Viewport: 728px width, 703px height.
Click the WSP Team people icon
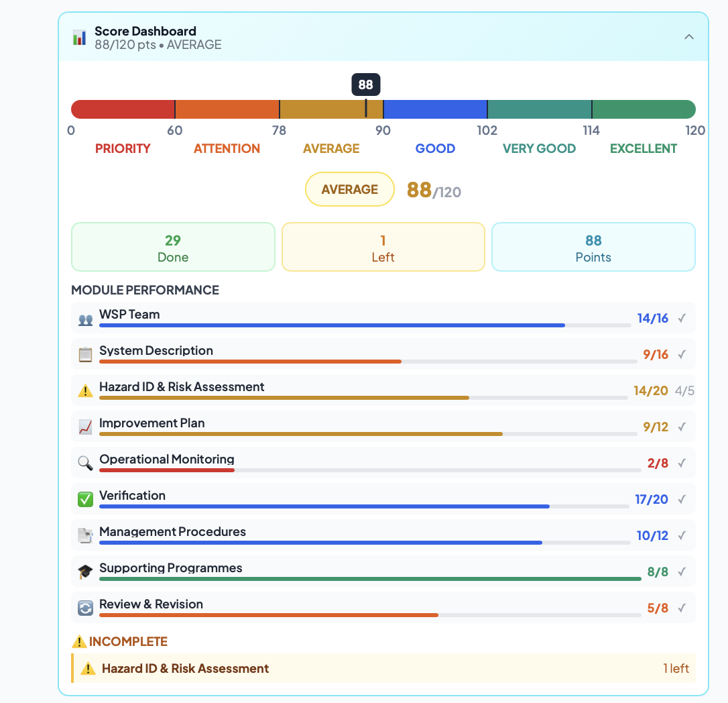coord(85,320)
